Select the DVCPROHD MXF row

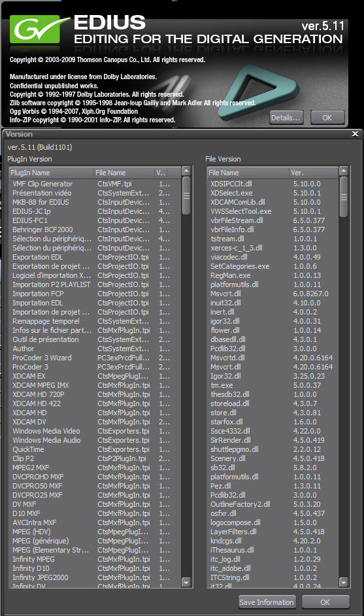pos(95,477)
